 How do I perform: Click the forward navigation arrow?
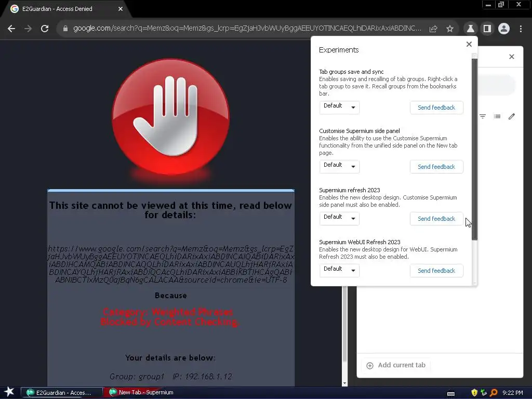tap(28, 29)
